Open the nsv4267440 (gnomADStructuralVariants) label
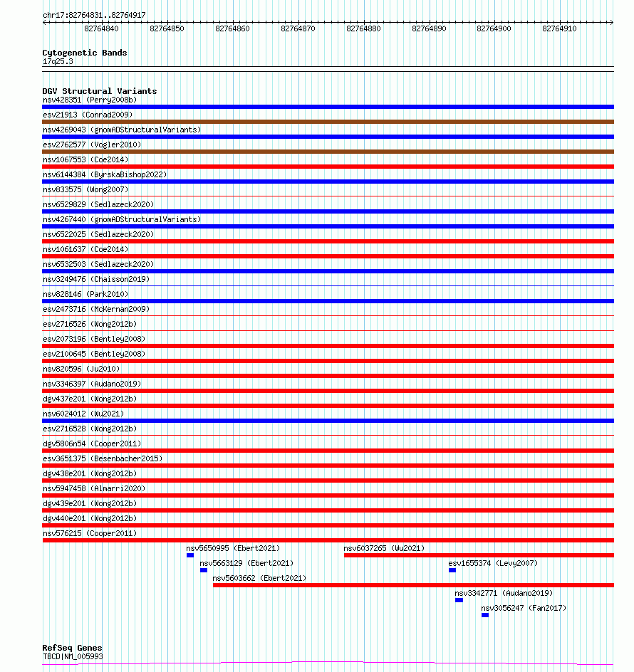Viewport: 634px width, 672px height. coord(122,220)
